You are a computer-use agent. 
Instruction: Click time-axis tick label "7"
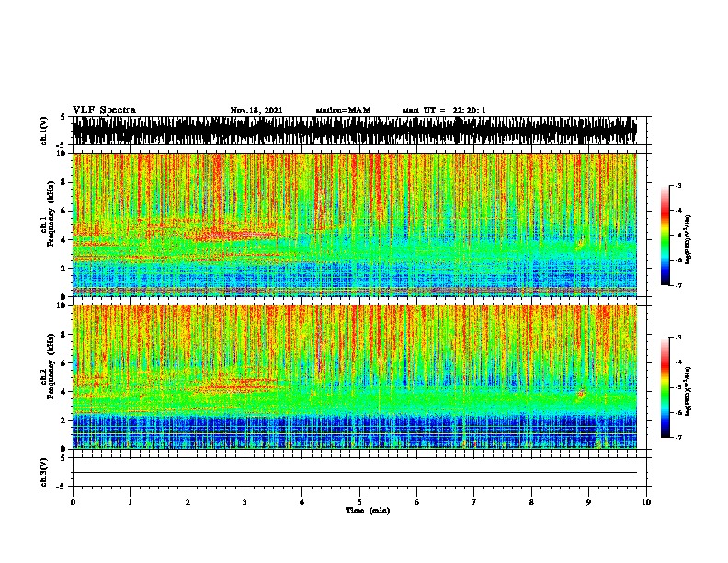[x=474, y=501]
